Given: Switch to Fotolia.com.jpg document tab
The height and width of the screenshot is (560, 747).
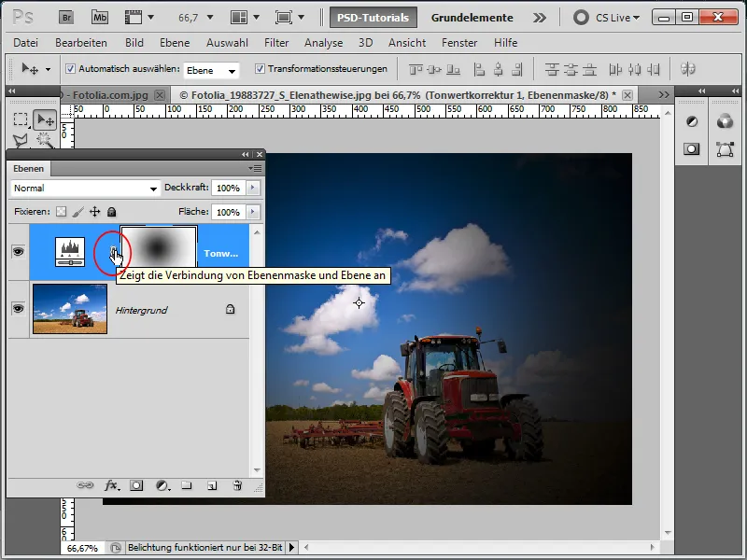Looking at the screenshot, I should pos(109,95).
